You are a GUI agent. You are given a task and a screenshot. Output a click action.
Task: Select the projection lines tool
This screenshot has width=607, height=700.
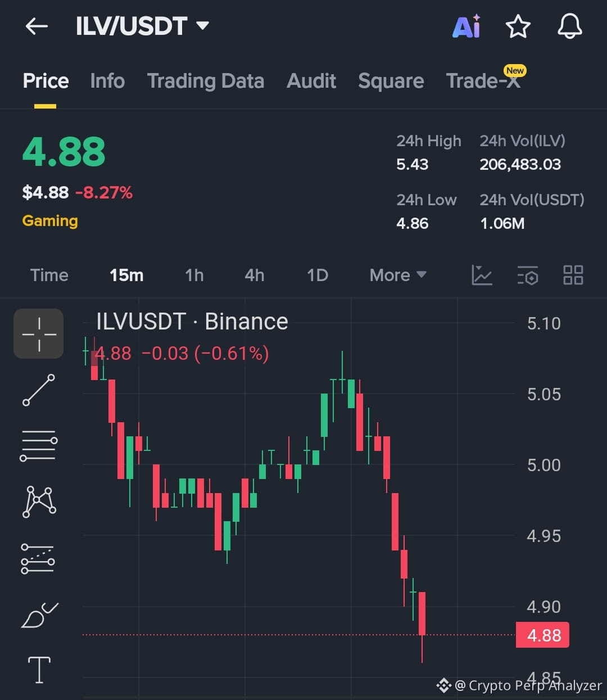tap(38, 558)
